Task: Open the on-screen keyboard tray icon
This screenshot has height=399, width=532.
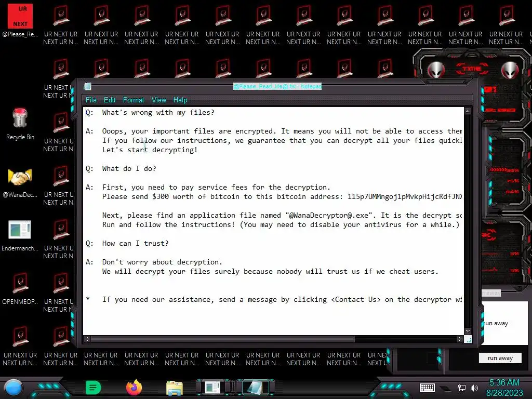Action: click(427, 388)
